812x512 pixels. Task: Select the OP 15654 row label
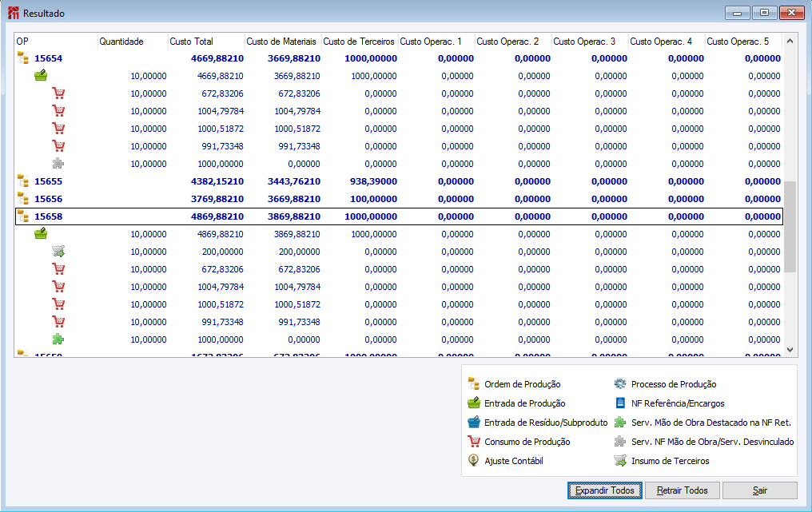(x=48, y=58)
